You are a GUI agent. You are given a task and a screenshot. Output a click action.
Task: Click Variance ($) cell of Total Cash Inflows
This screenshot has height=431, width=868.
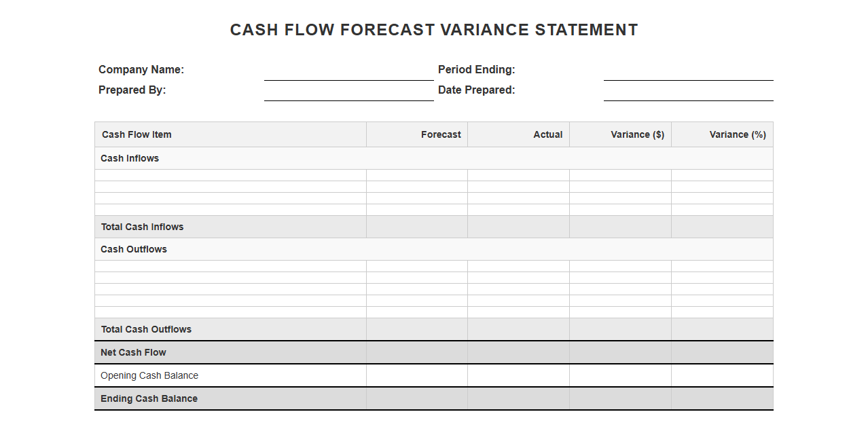coord(621,227)
